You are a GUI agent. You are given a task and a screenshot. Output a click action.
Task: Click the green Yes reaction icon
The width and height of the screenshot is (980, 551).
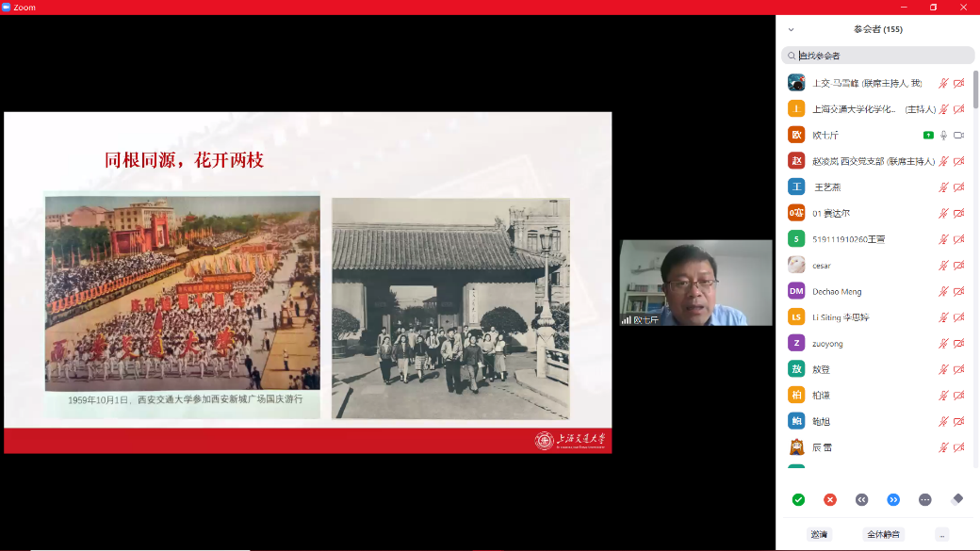tap(798, 499)
